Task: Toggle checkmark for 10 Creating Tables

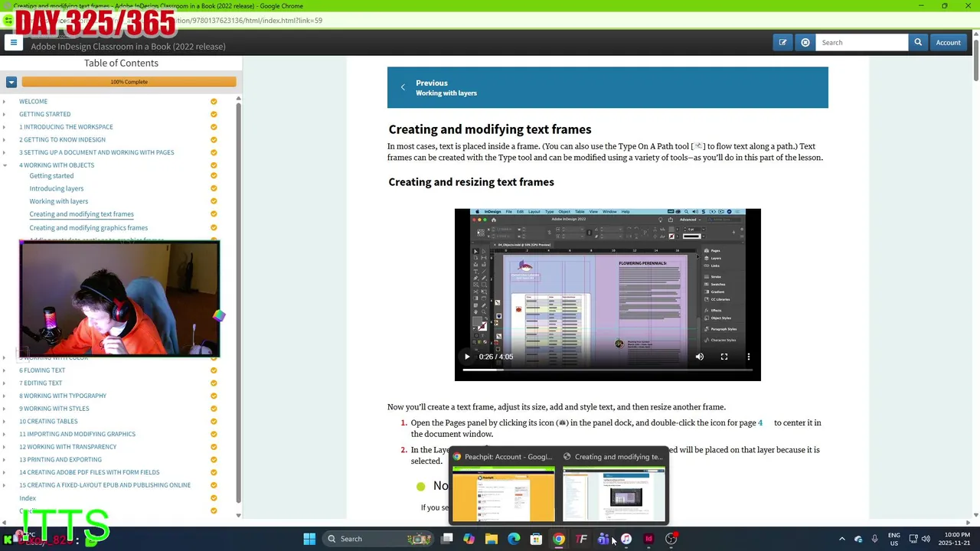Action: tap(214, 422)
